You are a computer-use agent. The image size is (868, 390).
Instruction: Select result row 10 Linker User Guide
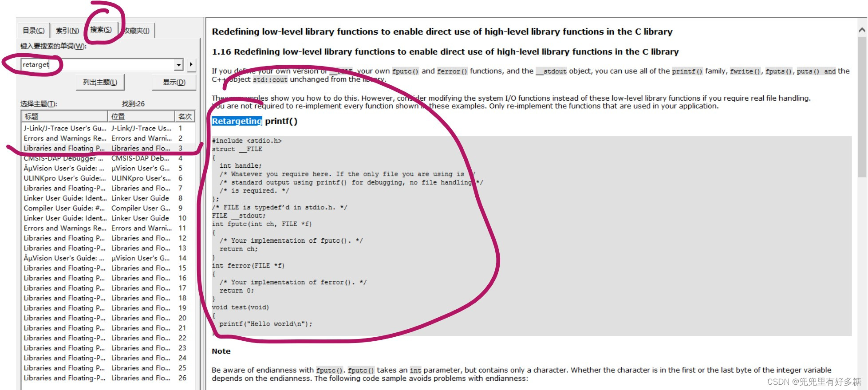108,218
